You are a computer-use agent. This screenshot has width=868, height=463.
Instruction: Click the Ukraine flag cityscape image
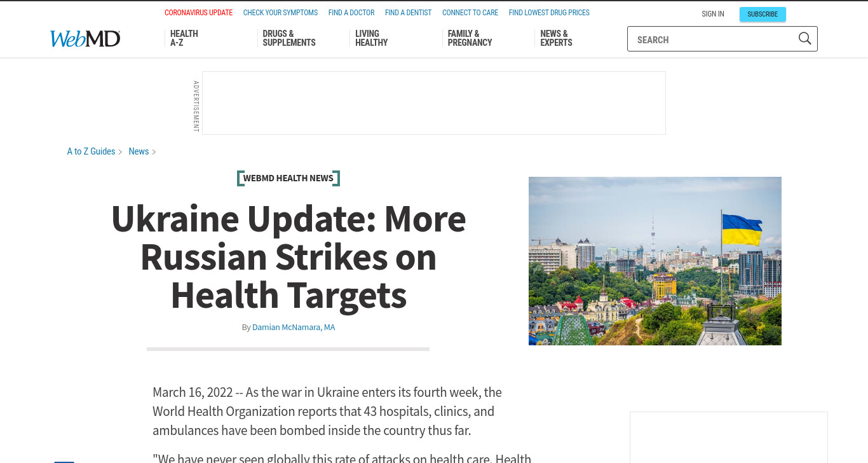point(655,261)
